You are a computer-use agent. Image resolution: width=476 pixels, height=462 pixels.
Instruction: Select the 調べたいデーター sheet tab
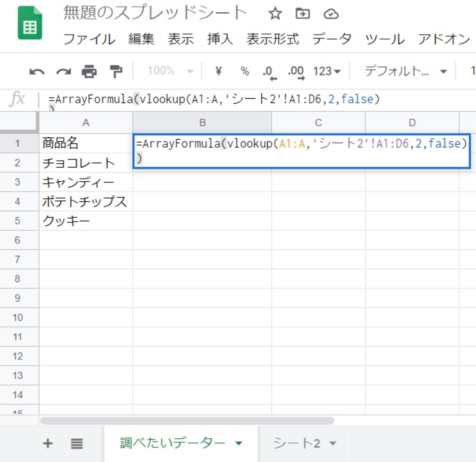[173, 443]
